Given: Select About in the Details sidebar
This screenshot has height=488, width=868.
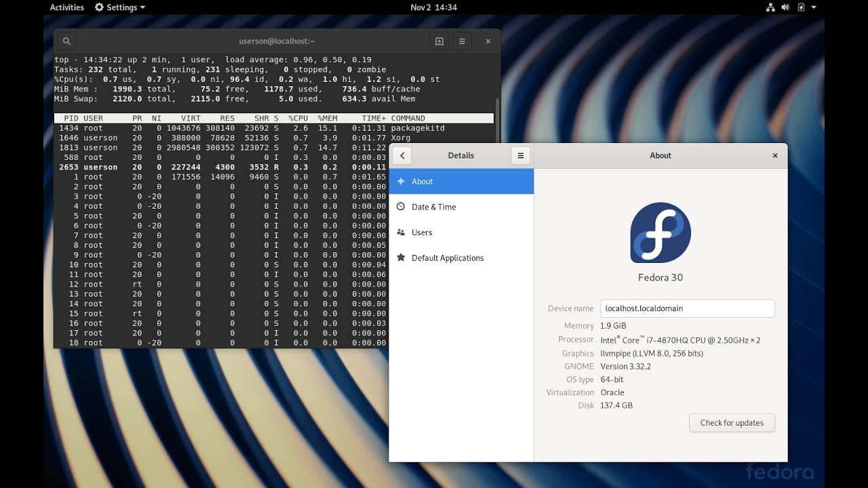Looking at the screenshot, I should [461, 182].
